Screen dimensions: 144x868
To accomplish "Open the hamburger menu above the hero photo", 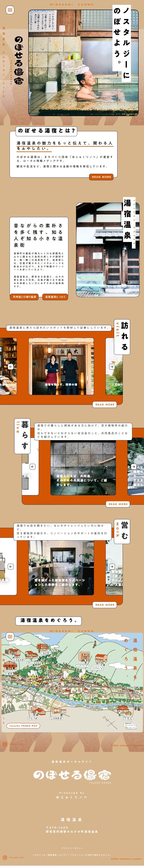I will [10, 10].
